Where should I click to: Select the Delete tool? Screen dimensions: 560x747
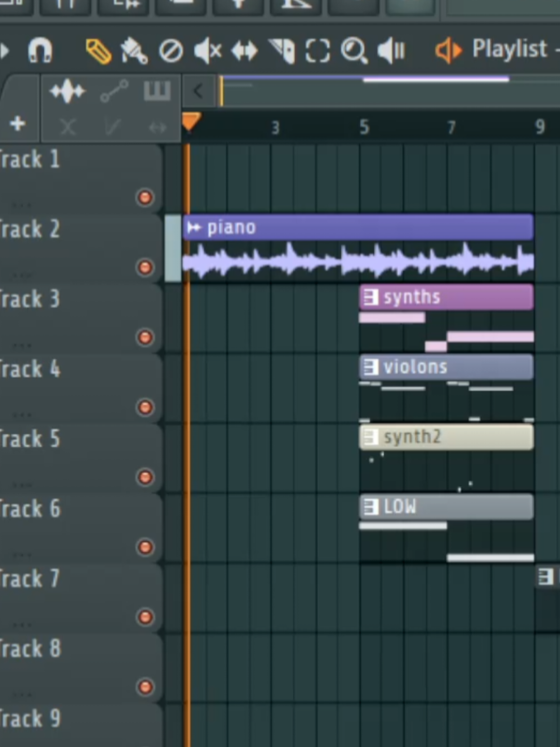(x=171, y=51)
